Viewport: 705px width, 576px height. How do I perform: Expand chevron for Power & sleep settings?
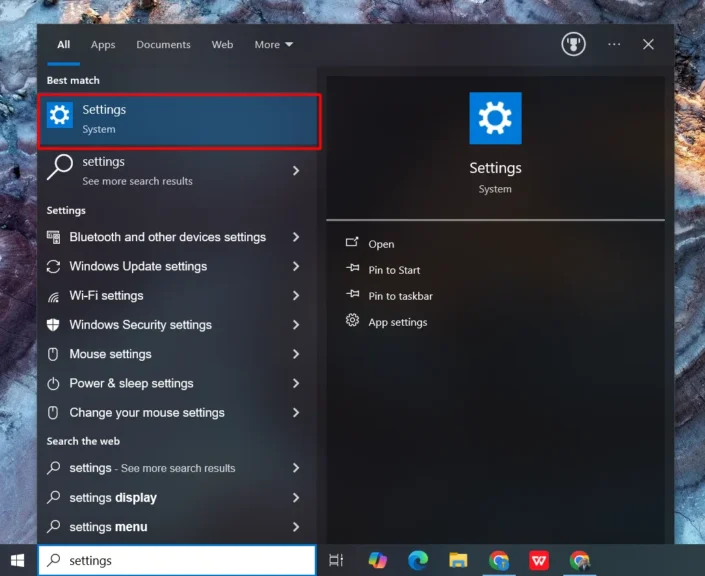coord(296,383)
